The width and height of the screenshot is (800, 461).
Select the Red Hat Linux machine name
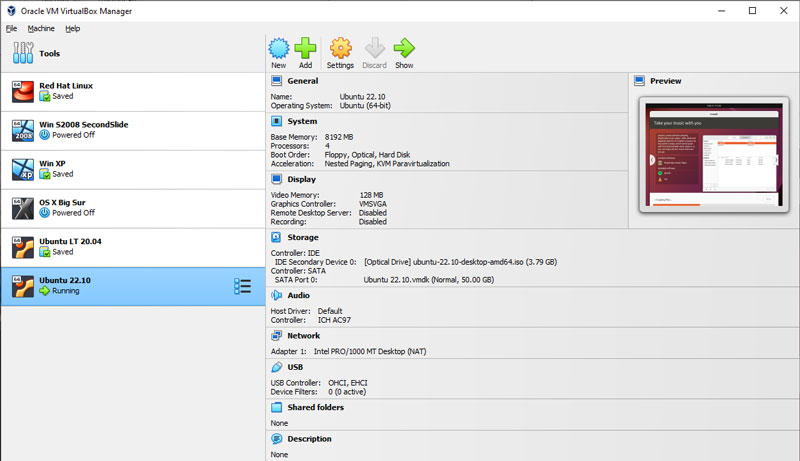[66, 86]
